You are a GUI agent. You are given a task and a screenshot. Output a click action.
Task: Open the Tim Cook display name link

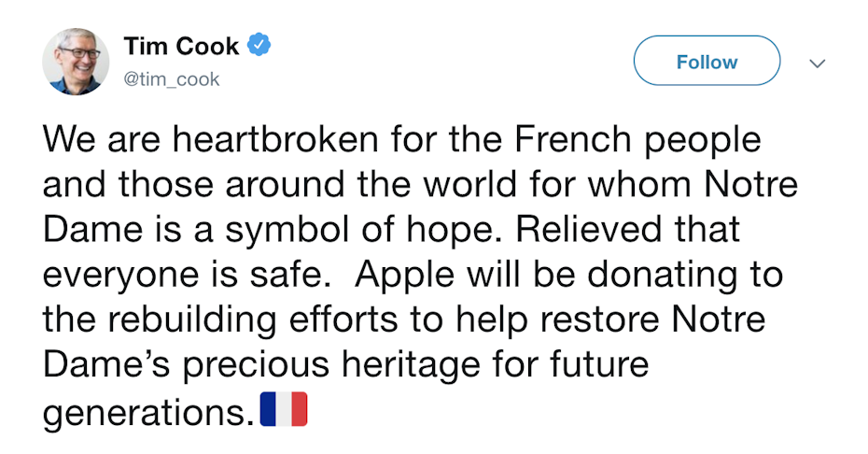click(182, 46)
